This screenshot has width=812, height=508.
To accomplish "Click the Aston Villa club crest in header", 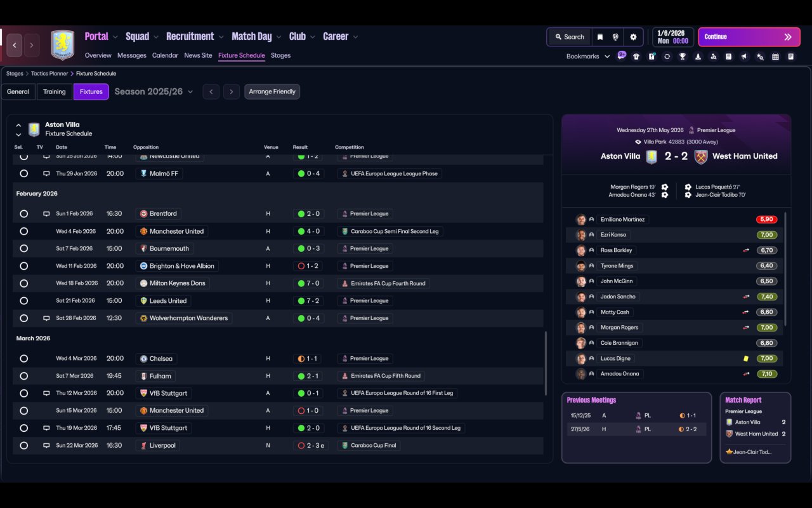I will pyautogui.click(x=63, y=45).
